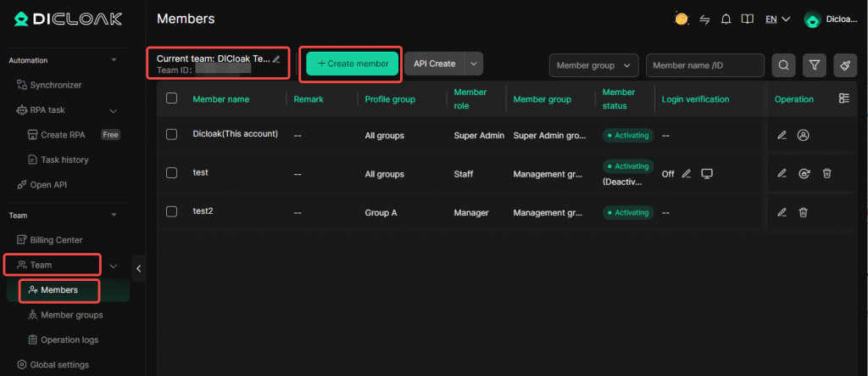
Task: Go to Billing Center
Action: click(x=50, y=240)
